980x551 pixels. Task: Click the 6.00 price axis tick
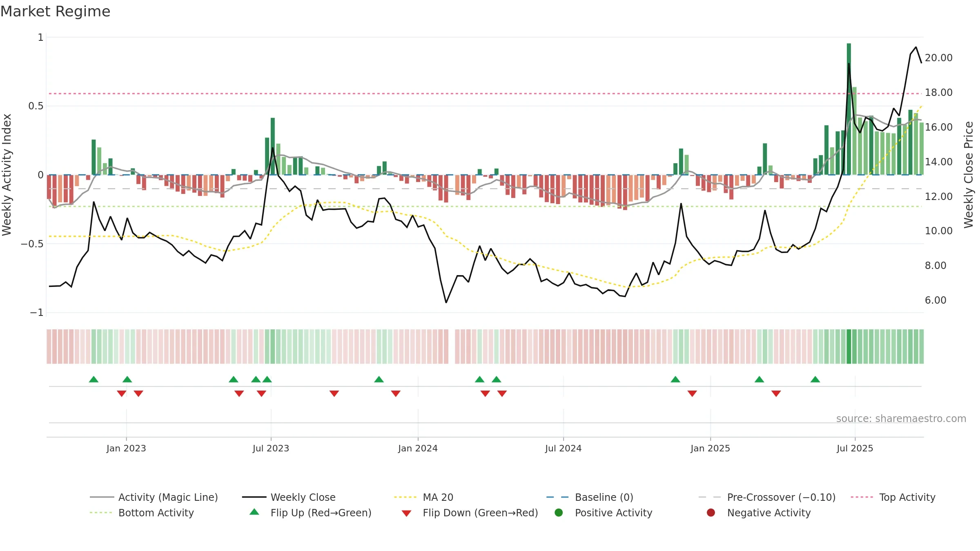(x=935, y=300)
